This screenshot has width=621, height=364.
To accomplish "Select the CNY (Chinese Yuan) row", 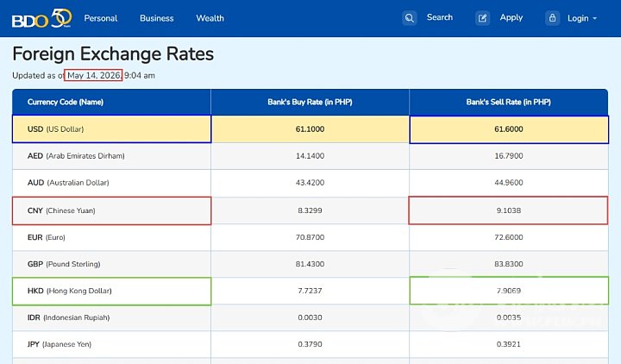I will (x=310, y=210).
